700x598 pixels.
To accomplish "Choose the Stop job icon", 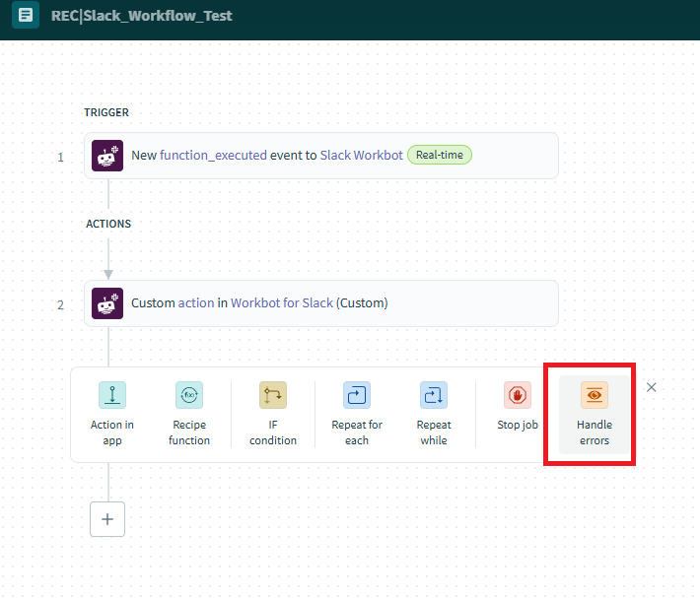I will pyautogui.click(x=518, y=395).
